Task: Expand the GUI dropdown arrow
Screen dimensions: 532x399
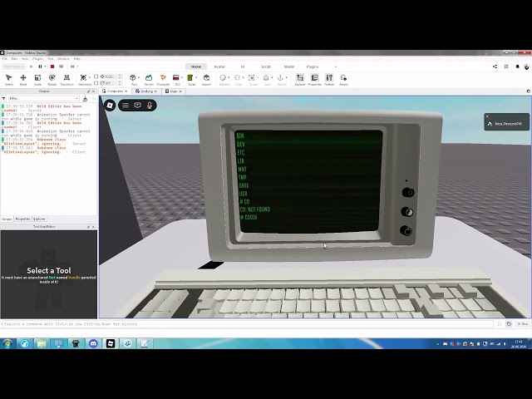Action: [x=182, y=77]
